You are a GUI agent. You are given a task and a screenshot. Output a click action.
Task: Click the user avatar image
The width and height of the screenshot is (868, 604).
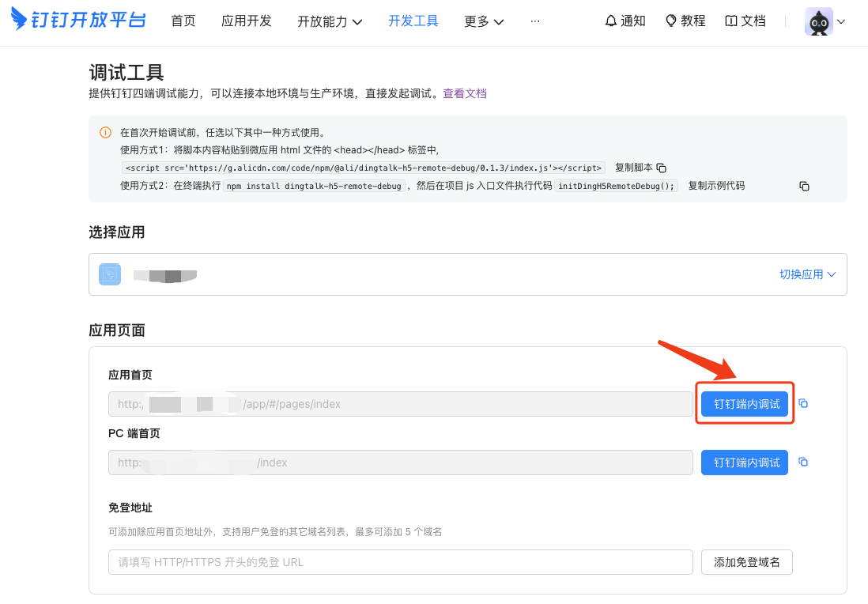[x=819, y=21]
